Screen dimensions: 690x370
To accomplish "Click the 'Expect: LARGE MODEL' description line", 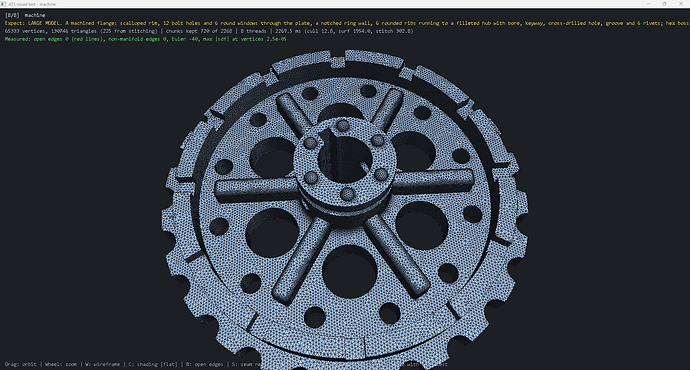I will (x=347, y=23).
